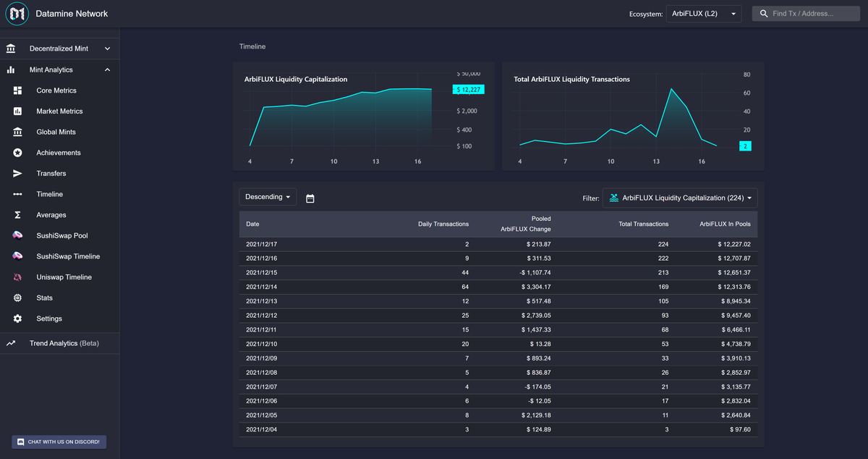Click the CHAT WITH US ON DISCORD button
The height and width of the screenshot is (459, 868).
pos(58,442)
